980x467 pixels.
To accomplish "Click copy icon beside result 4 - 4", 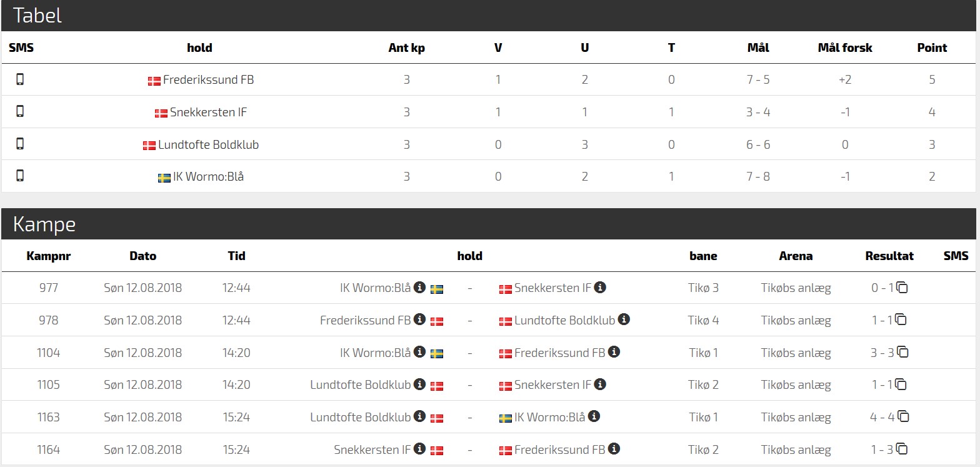I will tap(903, 416).
